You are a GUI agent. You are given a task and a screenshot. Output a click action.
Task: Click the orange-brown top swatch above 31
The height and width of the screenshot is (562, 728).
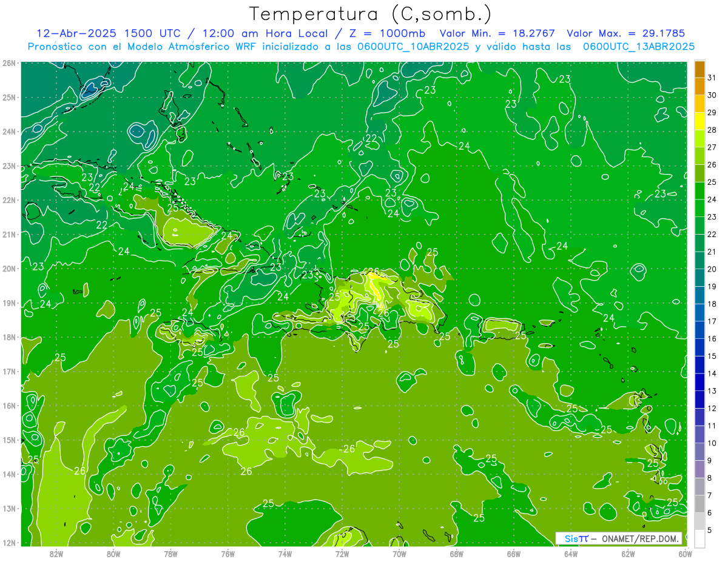699,69
